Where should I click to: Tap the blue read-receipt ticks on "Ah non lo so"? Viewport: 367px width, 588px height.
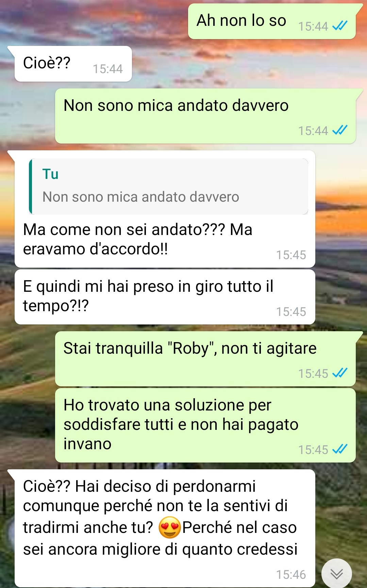[x=340, y=26]
